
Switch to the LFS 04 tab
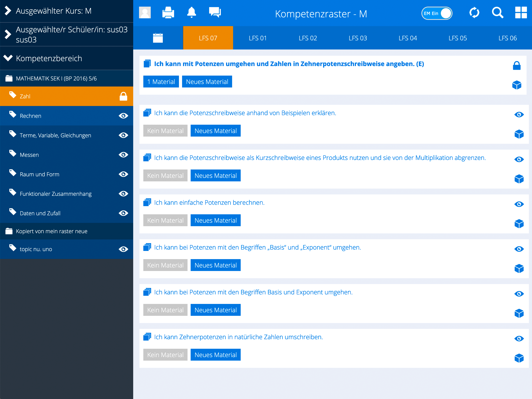click(x=408, y=38)
